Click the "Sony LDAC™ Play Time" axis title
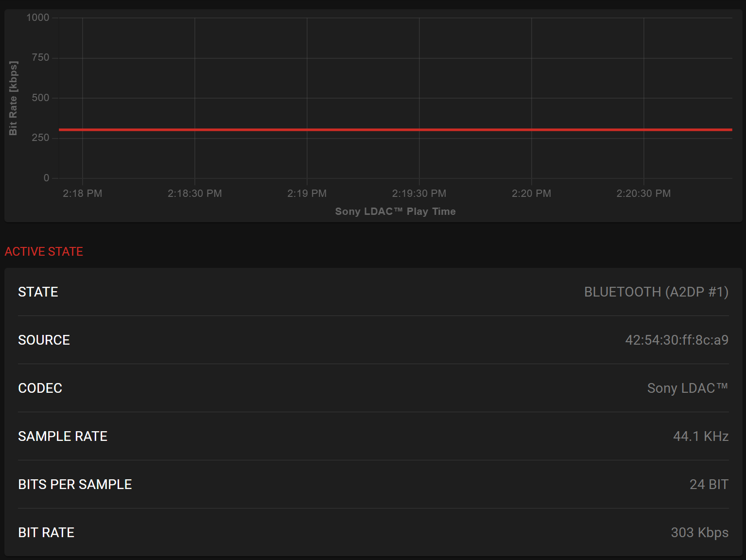 coord(396,211)
